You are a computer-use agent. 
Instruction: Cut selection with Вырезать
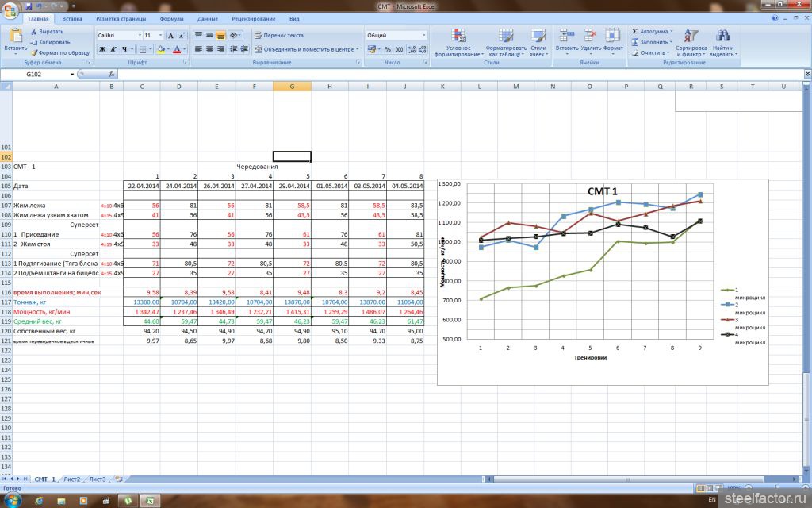click(x=47, y=32)
